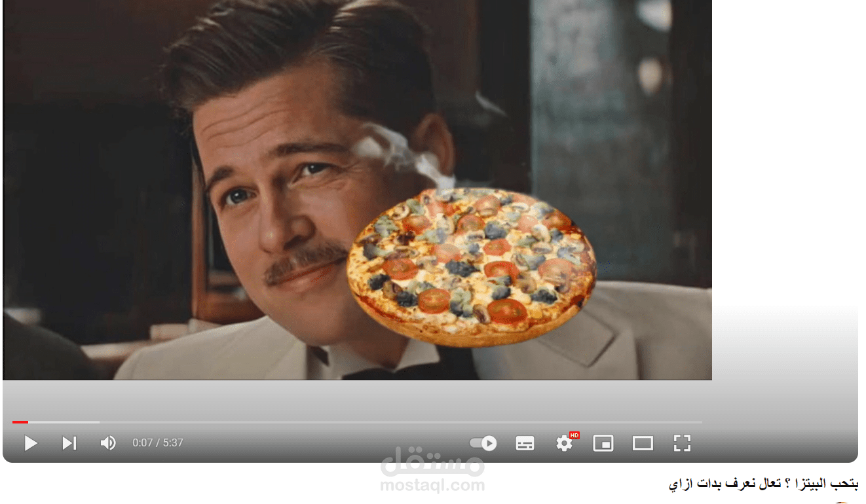Toggle the autoplay switch
The height and width of the screenshot is (504, 866).
click(483, 443)
